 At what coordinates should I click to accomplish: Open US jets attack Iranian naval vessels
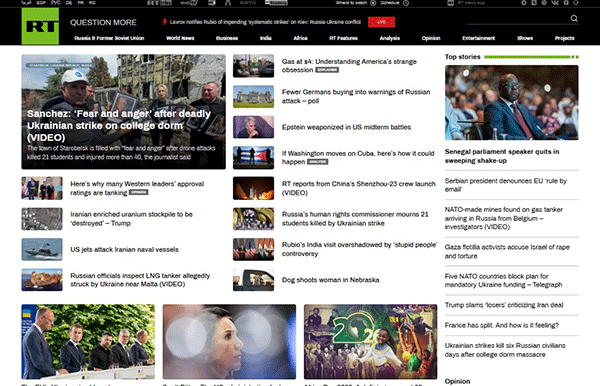coord(124,249)
